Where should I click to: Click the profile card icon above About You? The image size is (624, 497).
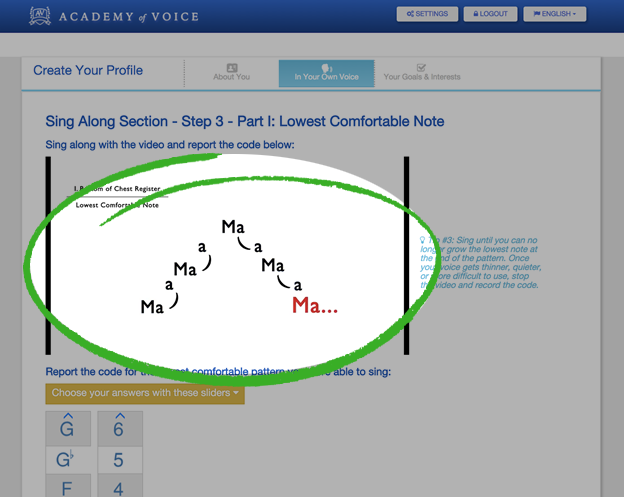click(232, 68)
